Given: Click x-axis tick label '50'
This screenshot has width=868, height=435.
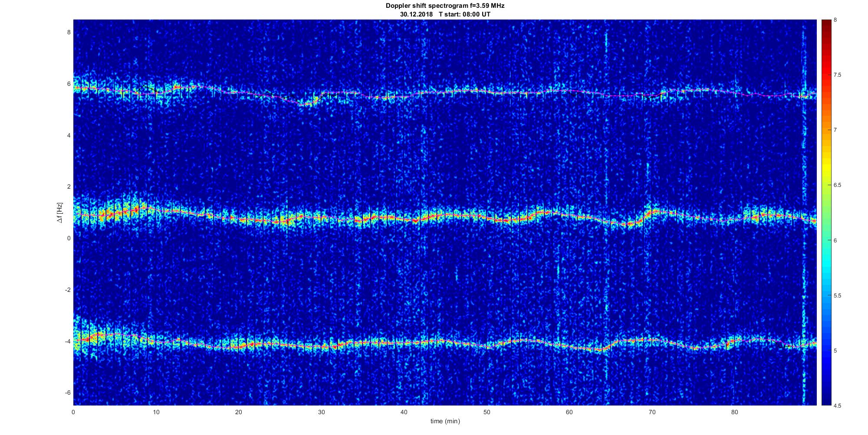Looking at the screenshot, I should tap(487, 412).
